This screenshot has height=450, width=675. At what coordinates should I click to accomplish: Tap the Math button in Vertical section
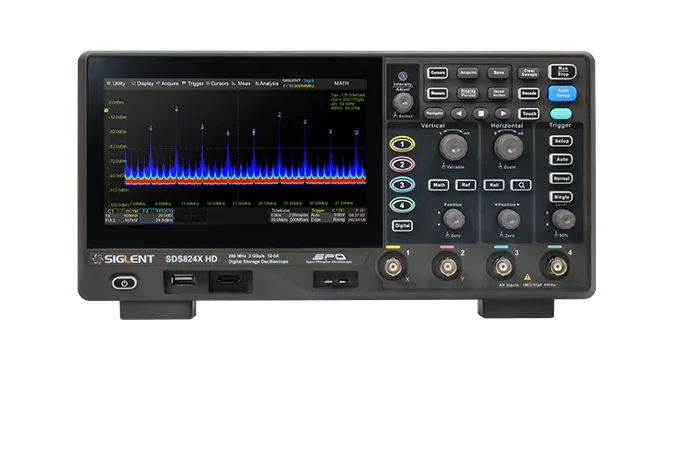point(439,185)
